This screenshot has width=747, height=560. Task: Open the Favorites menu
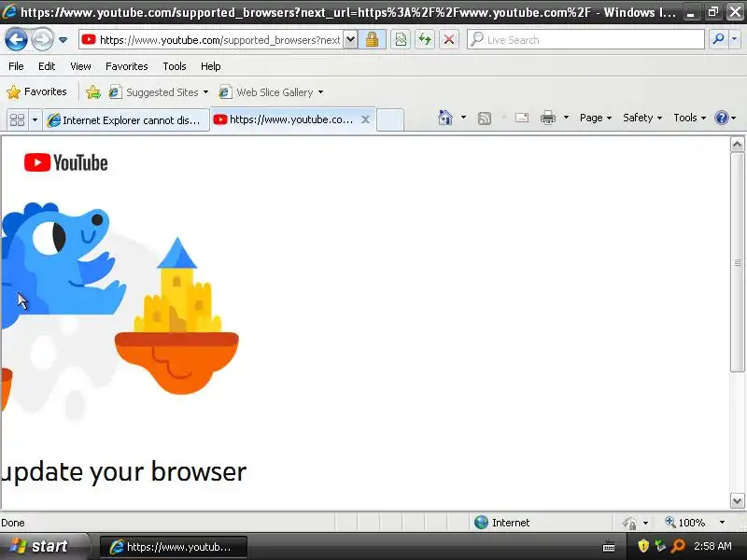127,66
